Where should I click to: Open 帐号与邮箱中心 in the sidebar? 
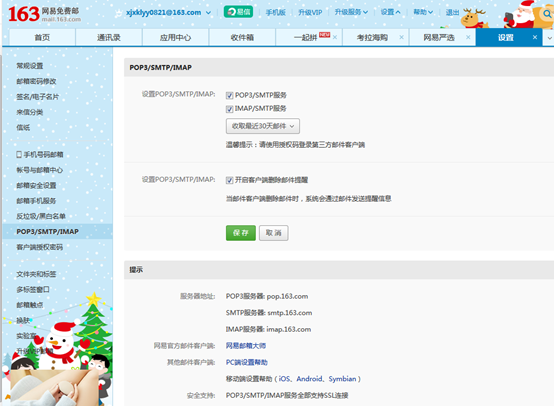[x=40, y=170]
